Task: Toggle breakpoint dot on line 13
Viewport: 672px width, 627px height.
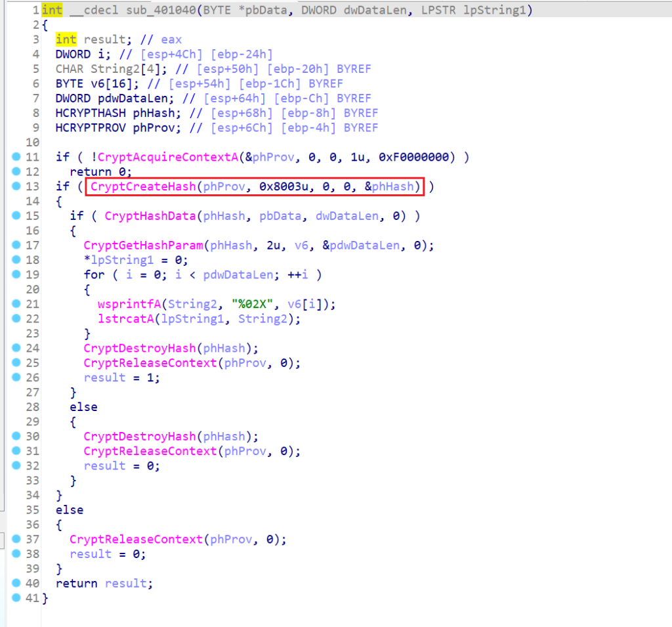Action: (x=16, y=186)
